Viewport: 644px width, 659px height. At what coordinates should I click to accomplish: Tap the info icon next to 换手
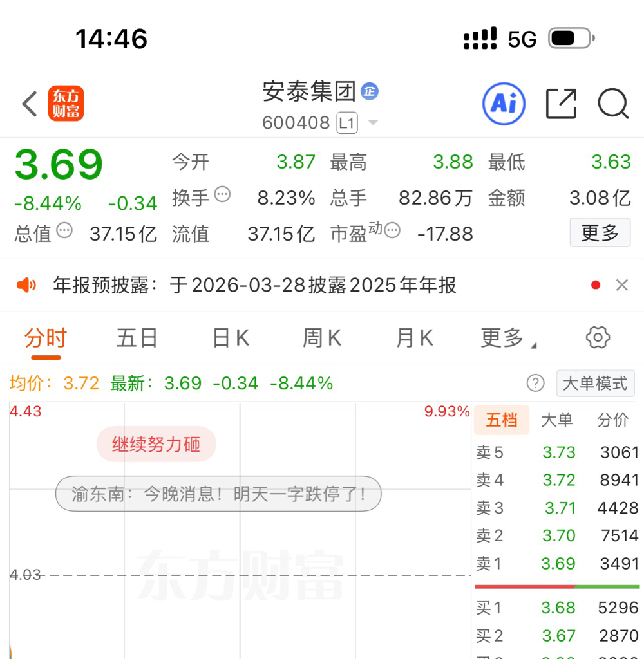click(x=223, y=194)
